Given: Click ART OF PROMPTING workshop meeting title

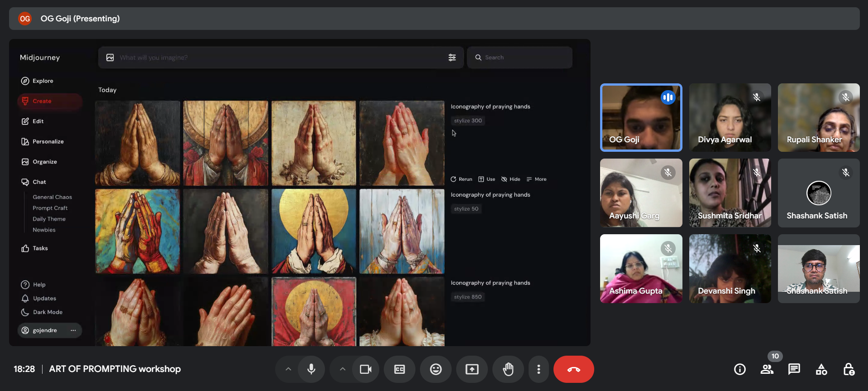Looking at the screenshot, I should click(115, 369).
